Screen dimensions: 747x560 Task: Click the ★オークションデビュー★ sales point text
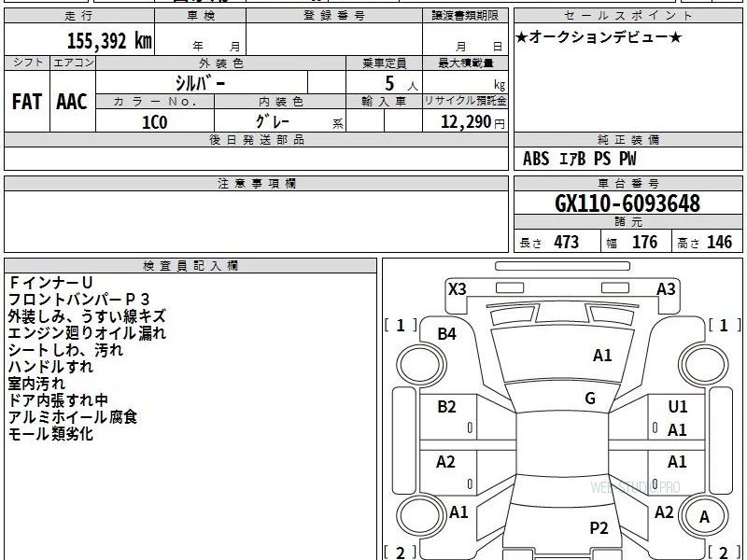point(599,37)
